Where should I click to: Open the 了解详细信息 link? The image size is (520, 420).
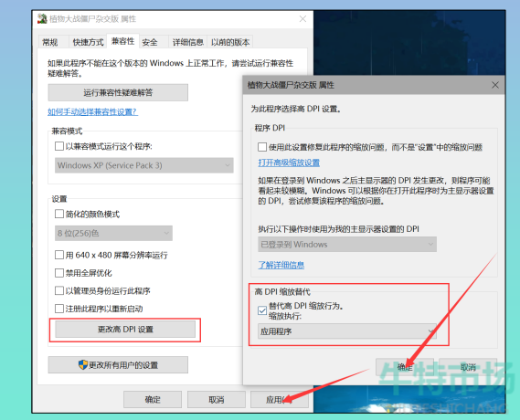[x=281, y=265]
